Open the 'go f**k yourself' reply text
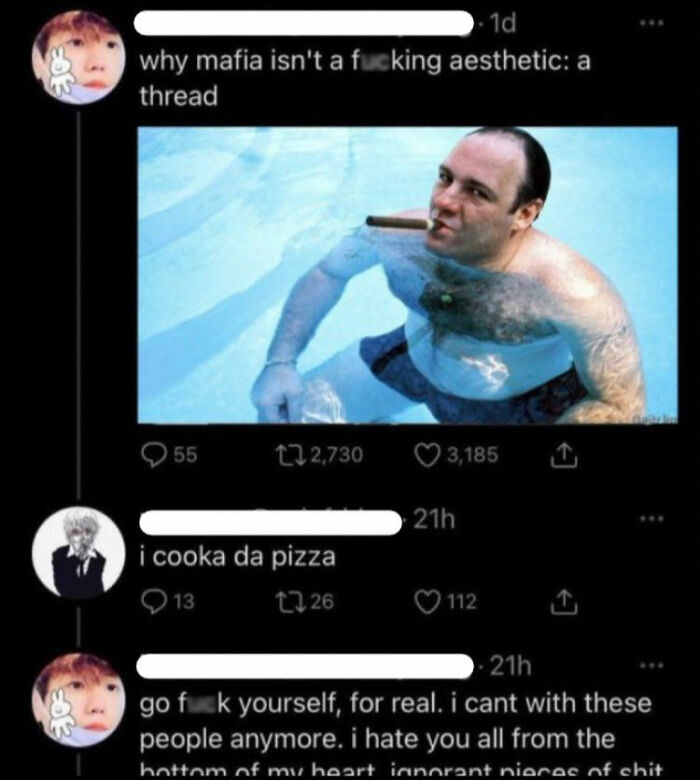Screen dimensions: 700x780 pyautogui.click(x=394, y=720)
